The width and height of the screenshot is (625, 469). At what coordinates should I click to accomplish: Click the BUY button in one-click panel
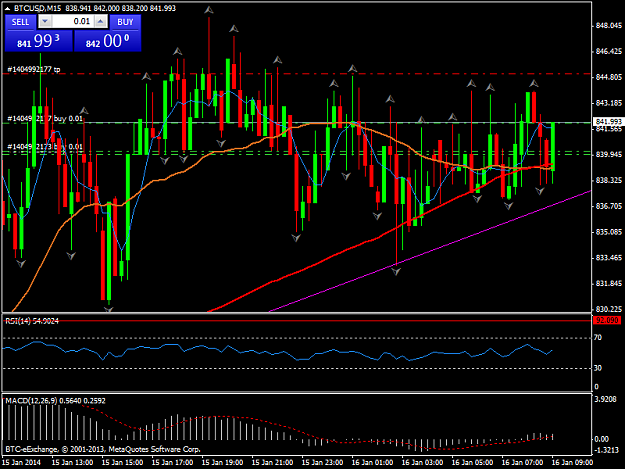tap(125, 22)
